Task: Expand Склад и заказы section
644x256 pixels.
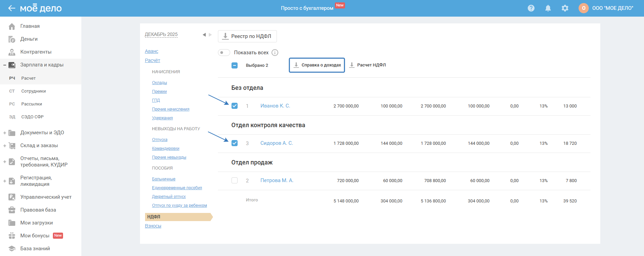Action: click(x=5, y=146)
